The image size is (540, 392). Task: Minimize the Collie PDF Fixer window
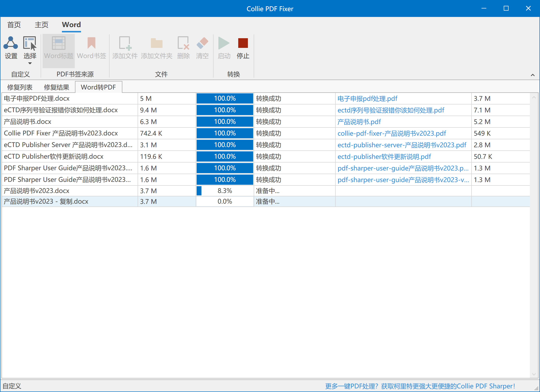(484, 8)
